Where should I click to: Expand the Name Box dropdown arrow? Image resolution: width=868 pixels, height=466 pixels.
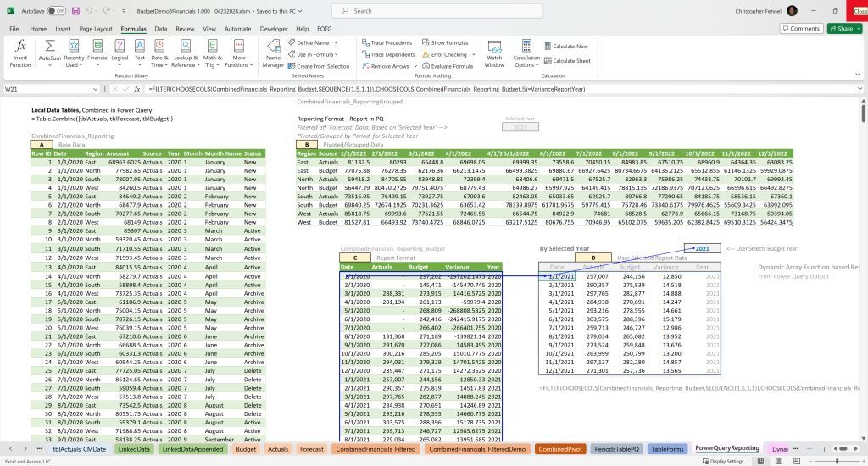(x=96, y=89)
